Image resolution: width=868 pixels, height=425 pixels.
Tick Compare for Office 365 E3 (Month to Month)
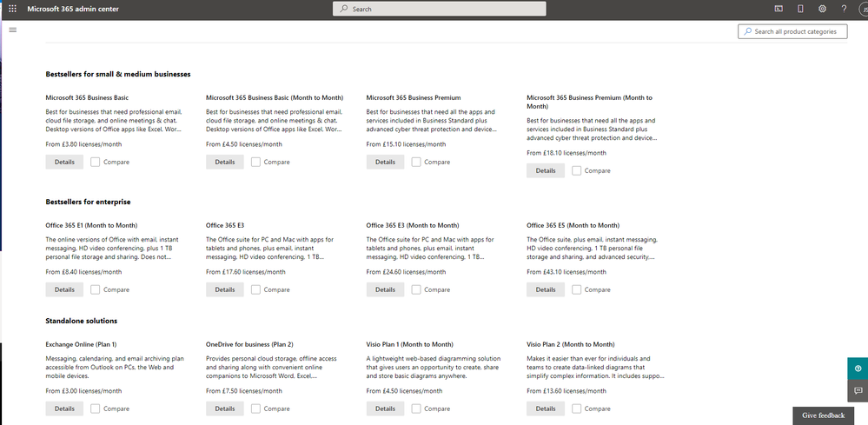click(x=416, y=289)
